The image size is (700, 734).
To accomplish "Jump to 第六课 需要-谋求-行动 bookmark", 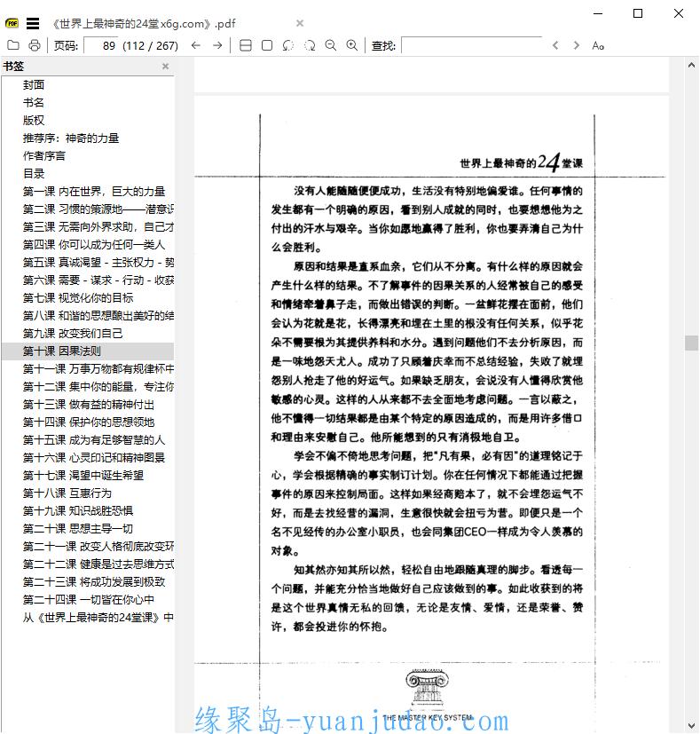I will click(x=98, y=280).
